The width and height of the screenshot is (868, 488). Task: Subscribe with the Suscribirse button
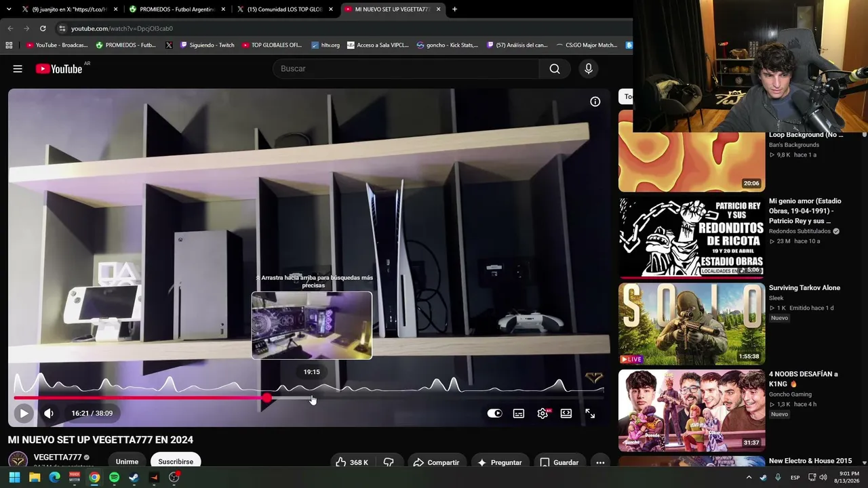tap(176, 462)
